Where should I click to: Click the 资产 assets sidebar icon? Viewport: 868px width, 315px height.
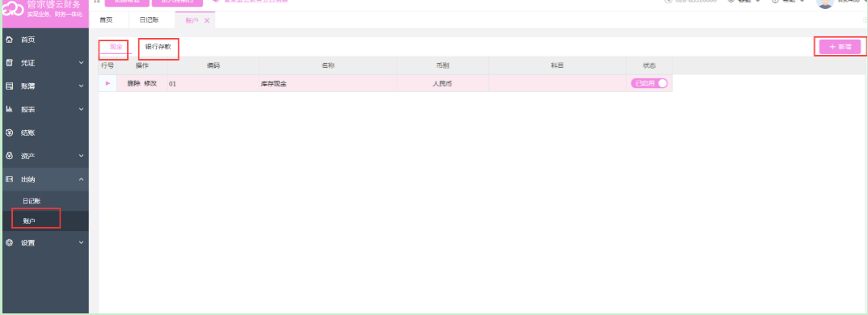(9, 156)
